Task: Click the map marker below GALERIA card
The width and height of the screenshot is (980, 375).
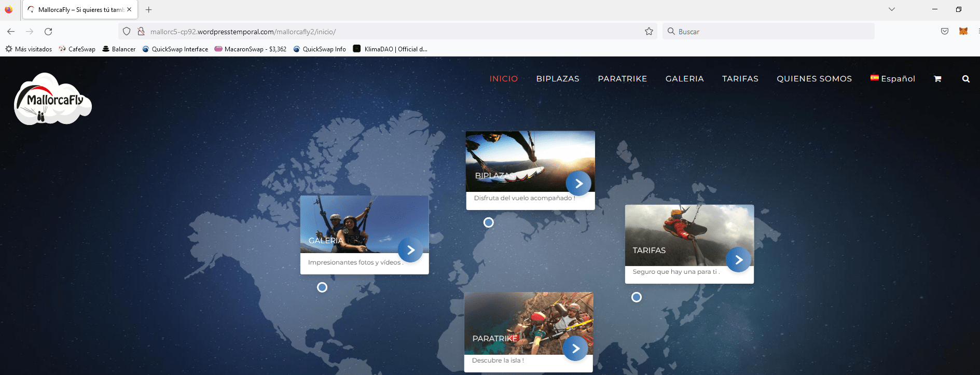Action: click(322, 287)
